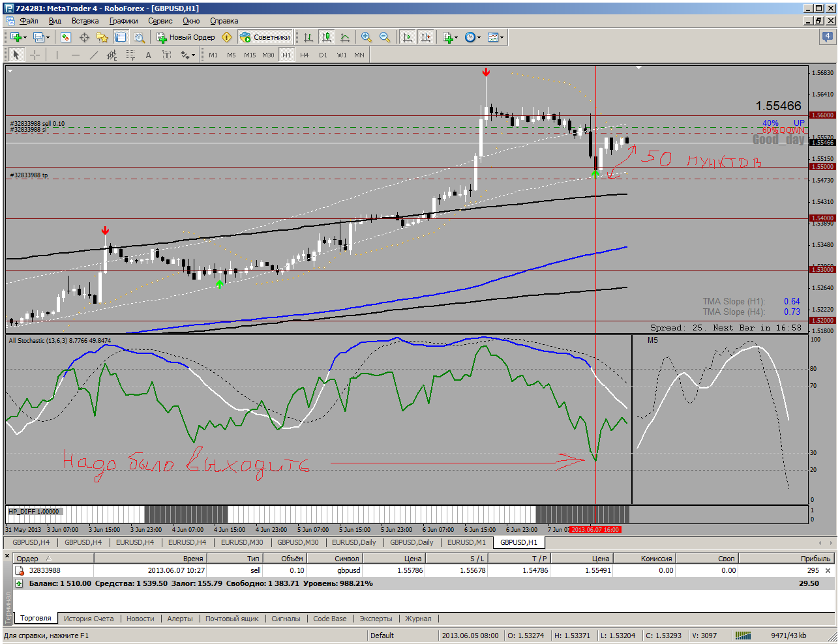
Task: Select the Text Label tool
Action: pyautogui.click(x=166, y=55)
